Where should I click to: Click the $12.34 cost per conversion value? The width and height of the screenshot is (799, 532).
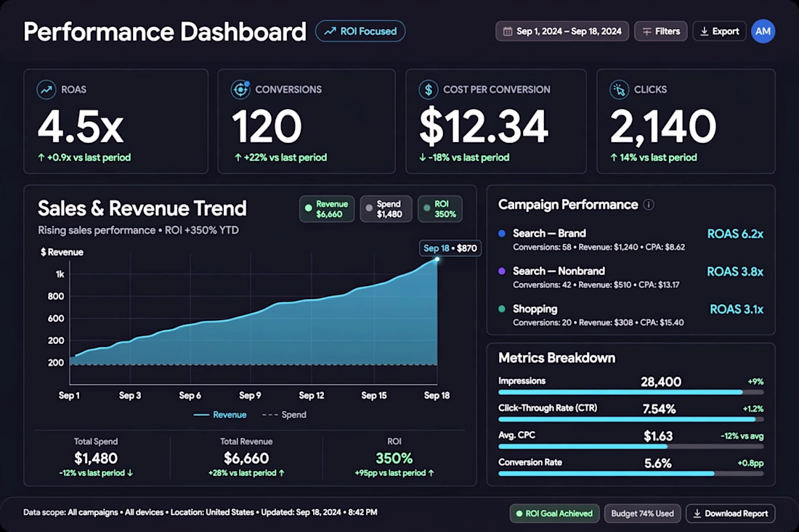click(x=484, y=127)
